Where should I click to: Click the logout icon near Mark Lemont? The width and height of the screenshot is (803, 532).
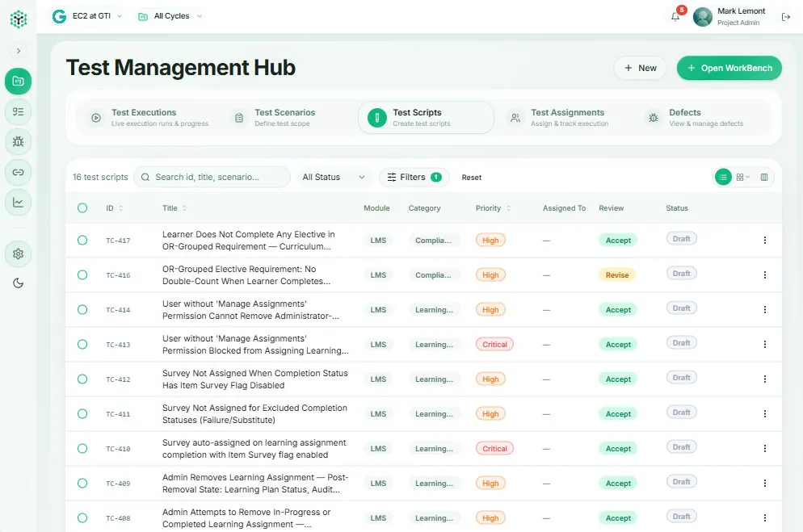[786, 17]
